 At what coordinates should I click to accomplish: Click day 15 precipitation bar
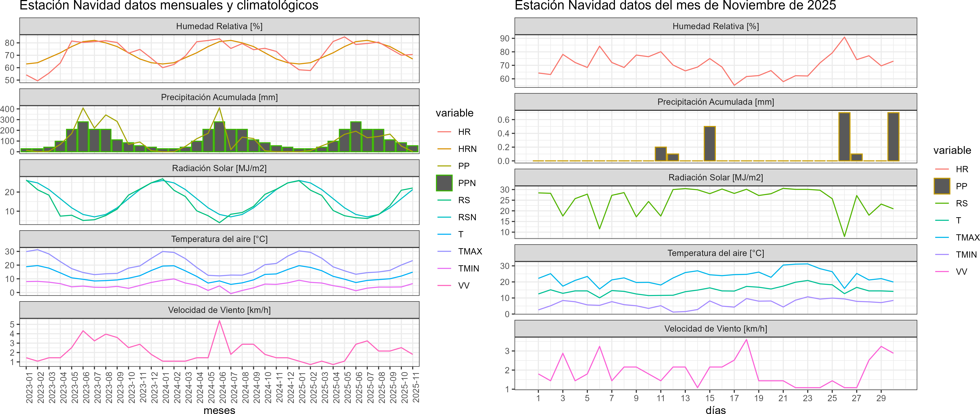coord(709,144)
